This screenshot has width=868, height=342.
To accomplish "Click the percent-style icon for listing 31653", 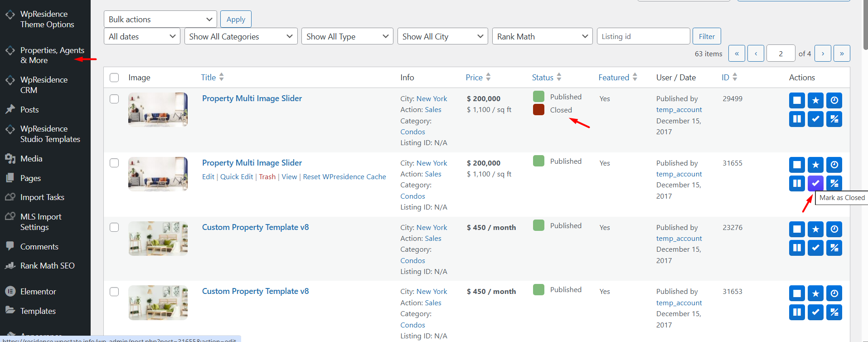I will (x=834, y=312).
